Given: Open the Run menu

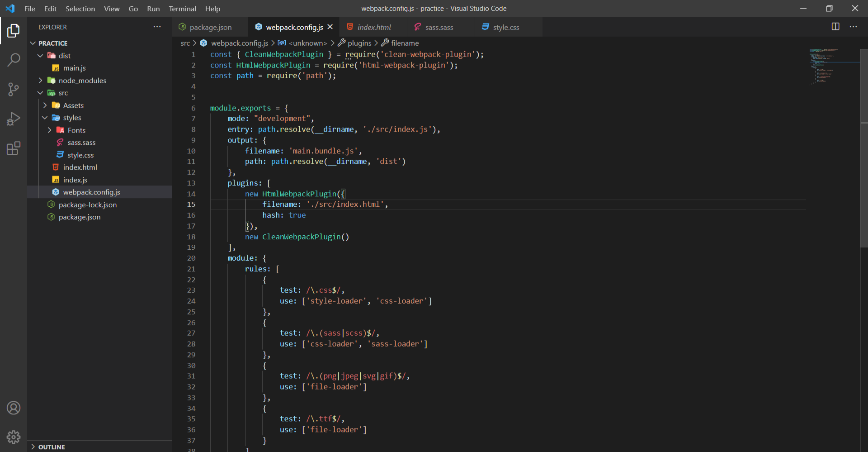Looking at the screenshot, I should click(x=153, y=9).
